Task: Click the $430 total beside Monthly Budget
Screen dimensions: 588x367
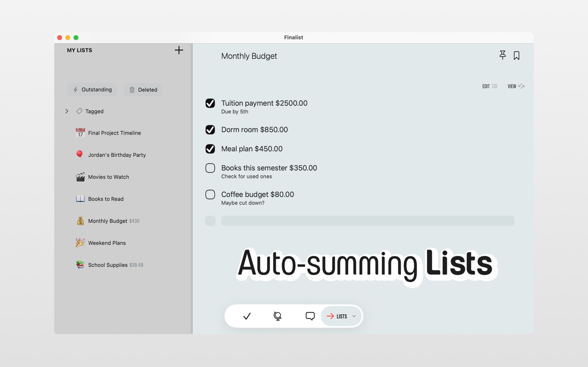Action: 134,221
